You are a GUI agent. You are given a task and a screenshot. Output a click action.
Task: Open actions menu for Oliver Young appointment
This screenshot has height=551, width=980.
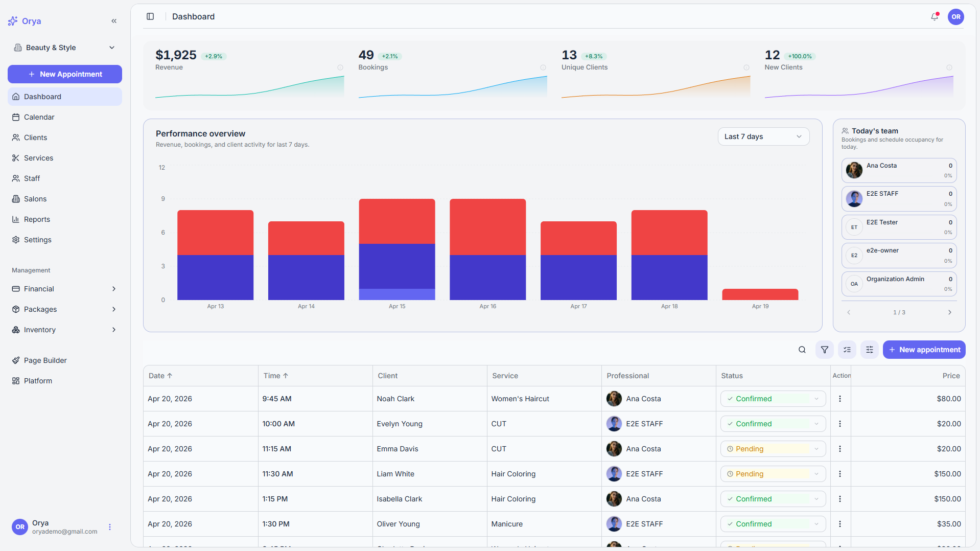(840, 524)
